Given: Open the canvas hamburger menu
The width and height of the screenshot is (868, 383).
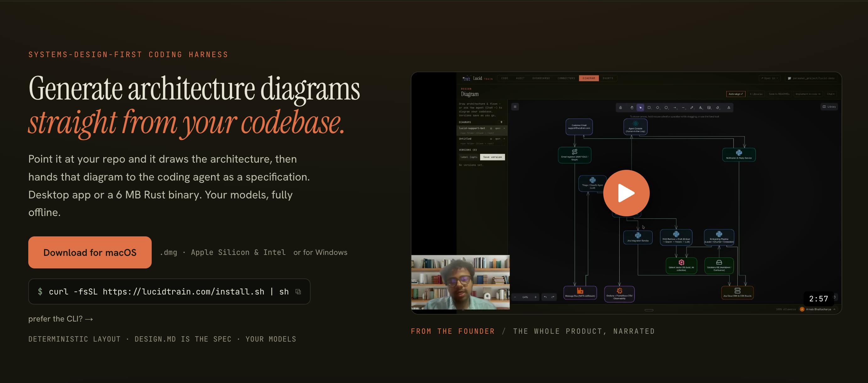Looking at the screenshot, I should click(x=515, y=107).
